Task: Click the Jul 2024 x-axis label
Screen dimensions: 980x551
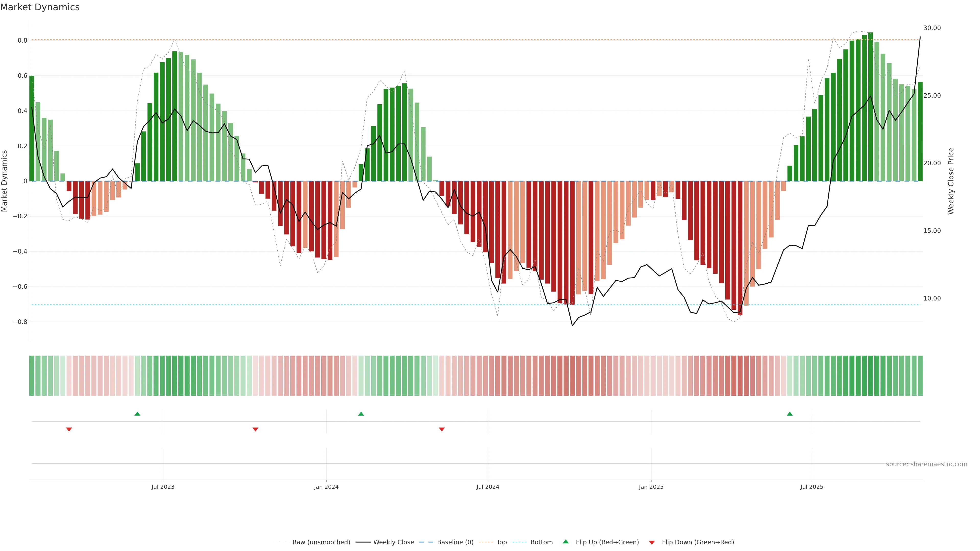Action: coord(488,487)
